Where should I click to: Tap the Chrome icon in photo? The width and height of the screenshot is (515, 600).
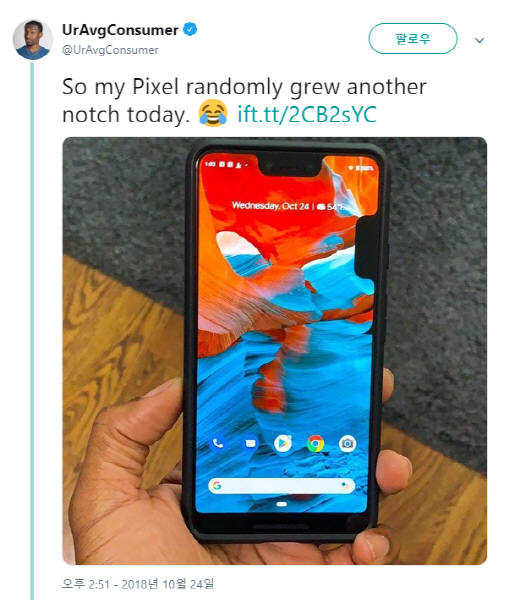pyautogui.click(x=315, y=443)
